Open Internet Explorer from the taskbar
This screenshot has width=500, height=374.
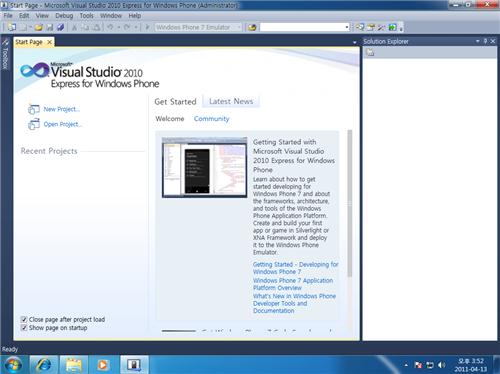[x=44, y=364]
